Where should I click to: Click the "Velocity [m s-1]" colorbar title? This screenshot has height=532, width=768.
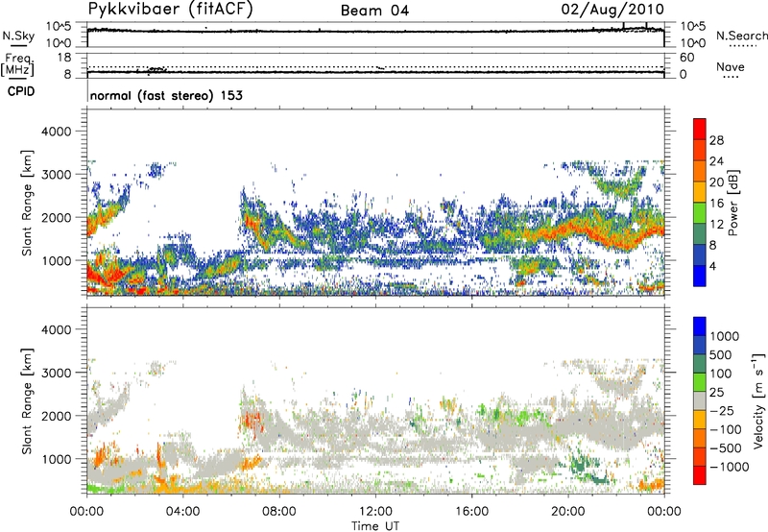(x=758, y=400)
